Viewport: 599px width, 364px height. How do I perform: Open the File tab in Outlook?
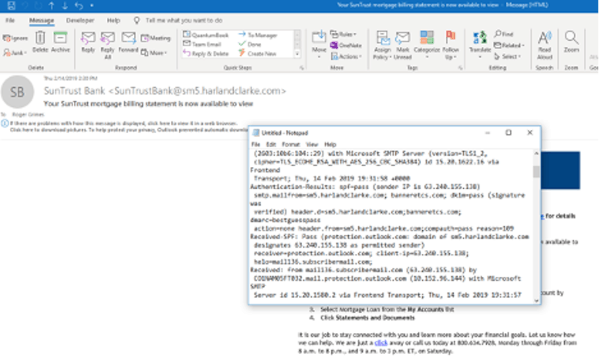[11, 20]
